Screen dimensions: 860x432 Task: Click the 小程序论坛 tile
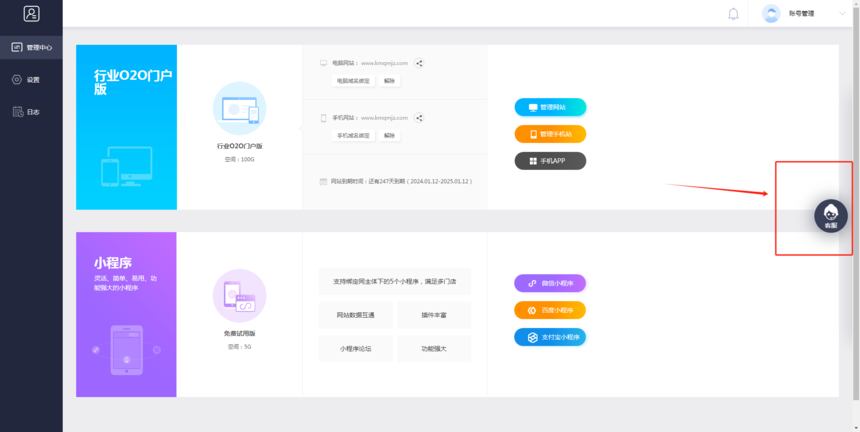point(356,349)
